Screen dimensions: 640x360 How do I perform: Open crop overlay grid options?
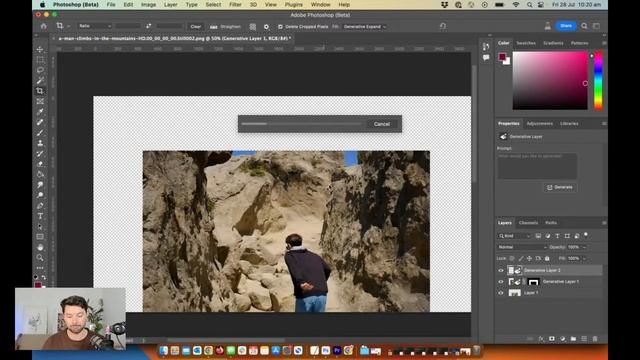coord(253,27)
